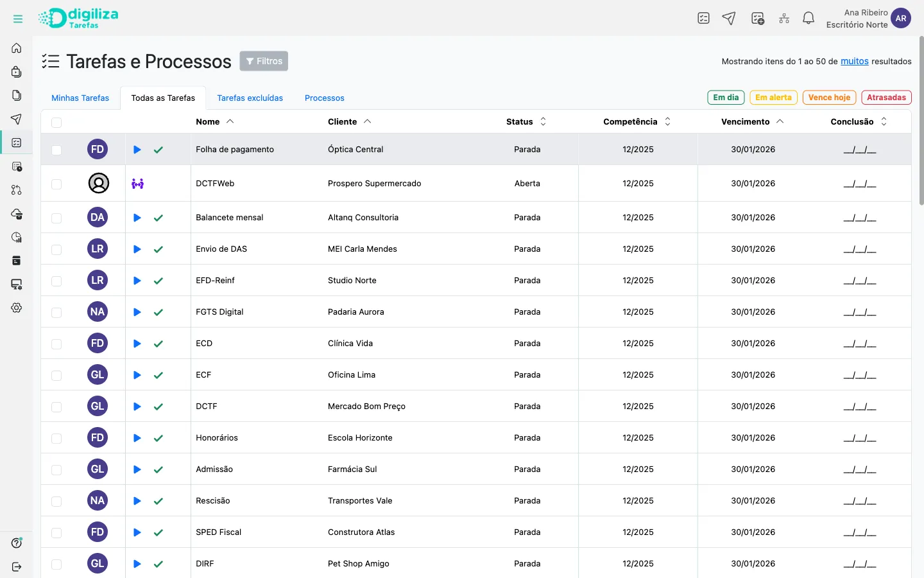Open the notifications bell
Screen dimensions: 924x578
point(809,19)
